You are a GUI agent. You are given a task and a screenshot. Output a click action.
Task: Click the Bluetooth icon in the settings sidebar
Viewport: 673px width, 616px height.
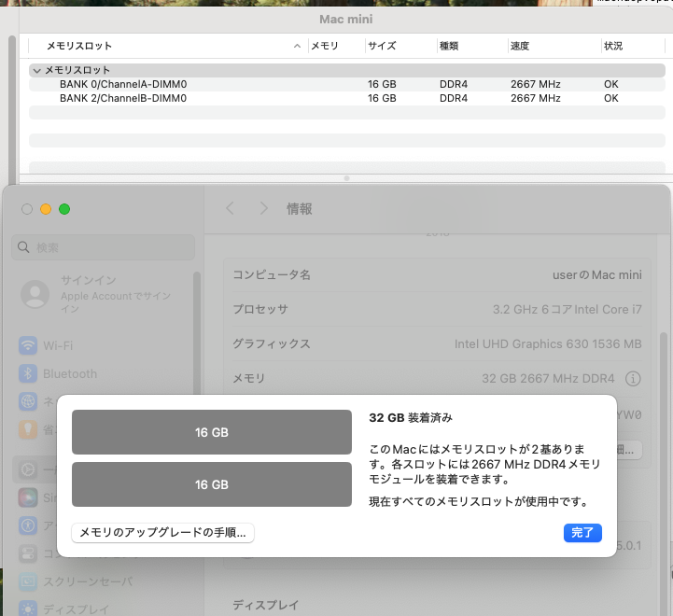pyautogui.click(x=28, y=373)
